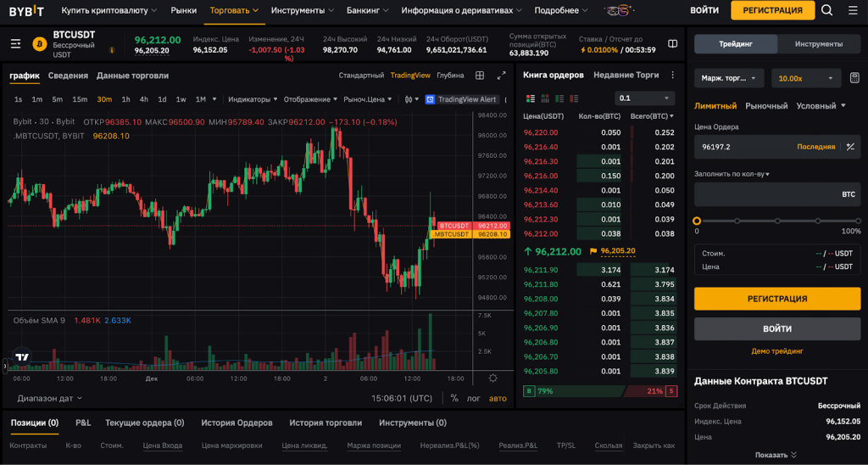This screenshot has height=465, width=868.
Task: Open the Indicators dropdown
Action: [253, 99]
